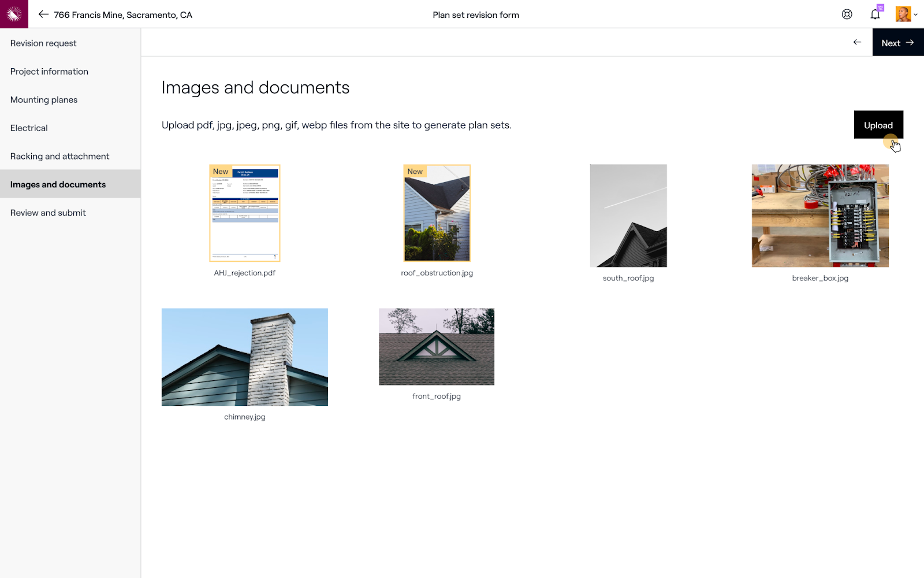Image resolution: width=924 pixels, height=578 pixels.
Task: Open the AHJ_rejection.pdf thumbnail
Action: 245,213
